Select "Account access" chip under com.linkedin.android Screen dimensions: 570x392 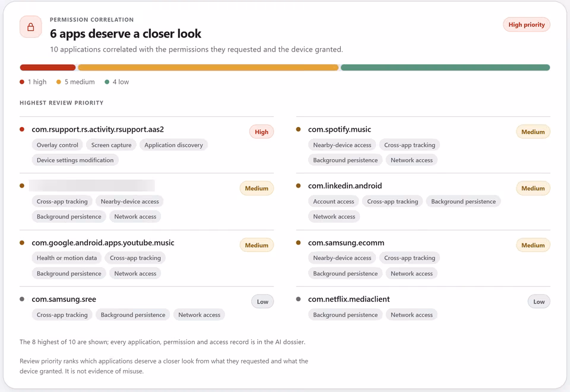click(x=333, y=201)
